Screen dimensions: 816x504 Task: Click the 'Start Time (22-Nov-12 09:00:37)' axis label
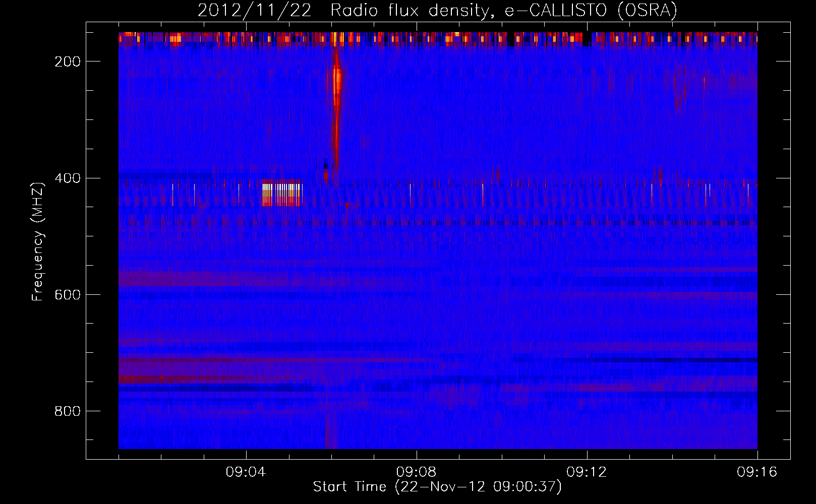point(437,487)
